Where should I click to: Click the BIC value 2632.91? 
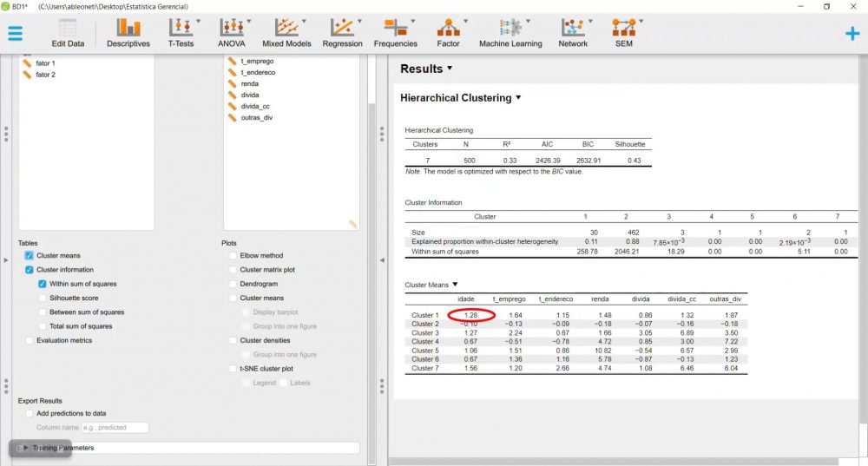click(x=589, y=161)
